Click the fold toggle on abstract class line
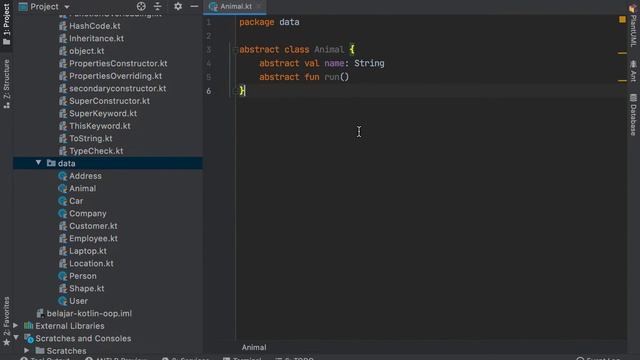 click(x=235, y=50)
